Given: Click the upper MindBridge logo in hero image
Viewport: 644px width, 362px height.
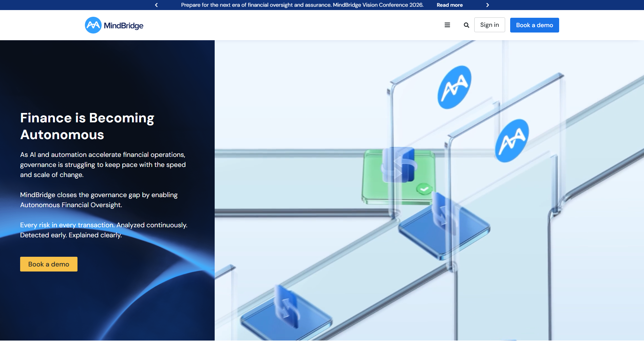Looking at the screenshot, I should tap(454, 87).
